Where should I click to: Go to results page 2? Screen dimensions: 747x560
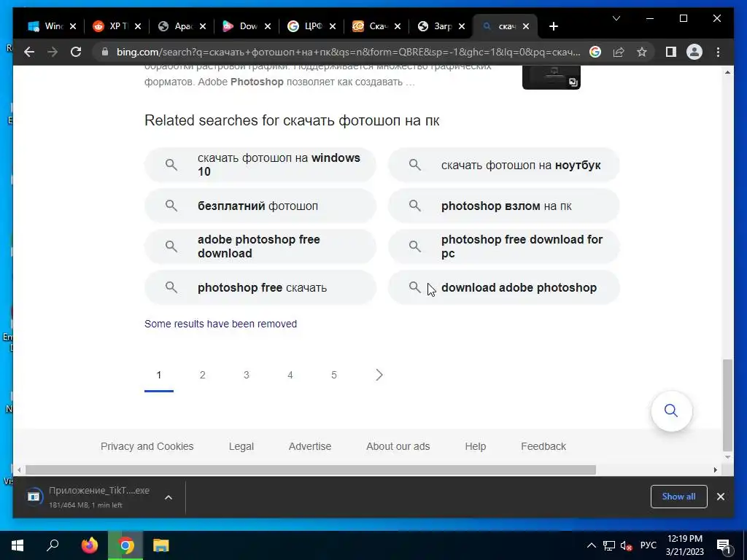[x=203, y=375]
